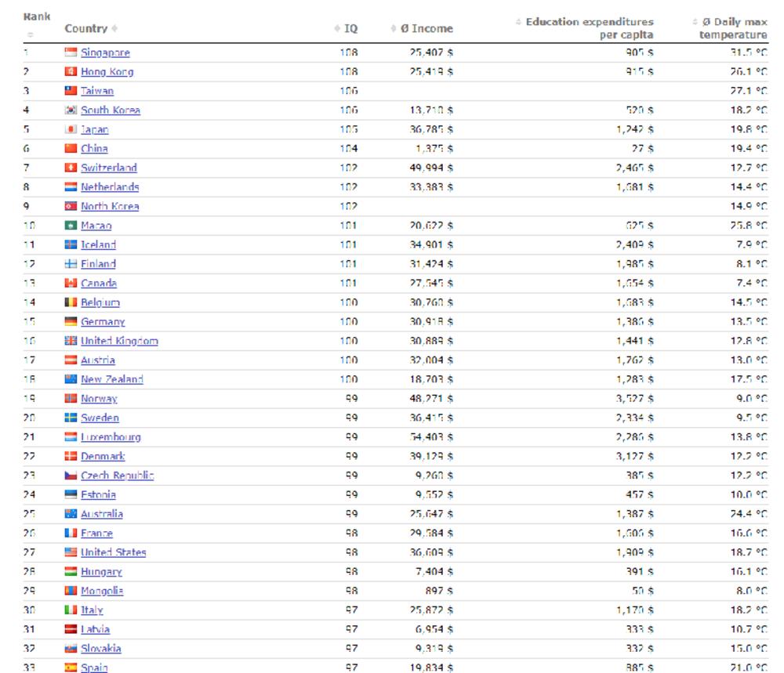Click the Canada flag icon
This screenshot has width=784, height=673.
[71, 283]
